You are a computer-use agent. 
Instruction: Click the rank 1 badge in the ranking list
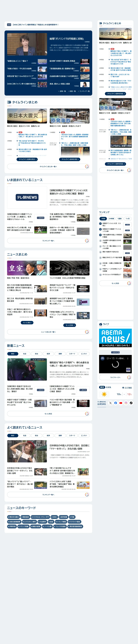pyautogui.click(x=100, y=223)
